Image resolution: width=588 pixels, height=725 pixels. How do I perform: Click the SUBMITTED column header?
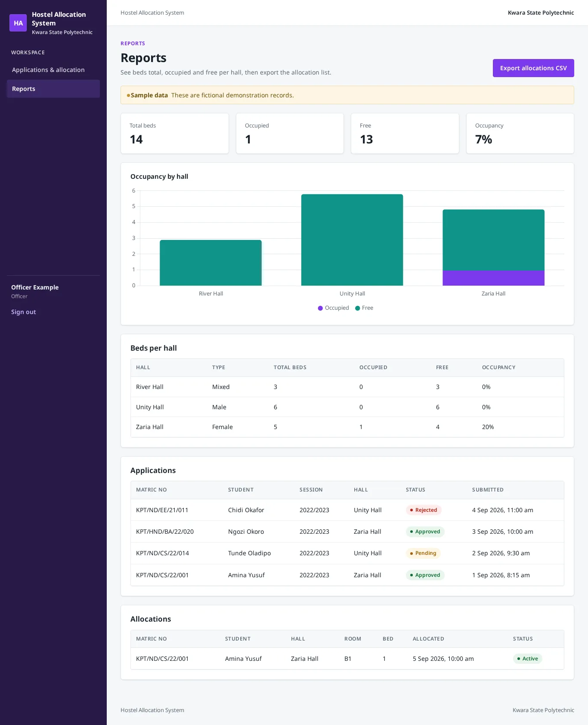pyautogui.click(x=488, y=490)
